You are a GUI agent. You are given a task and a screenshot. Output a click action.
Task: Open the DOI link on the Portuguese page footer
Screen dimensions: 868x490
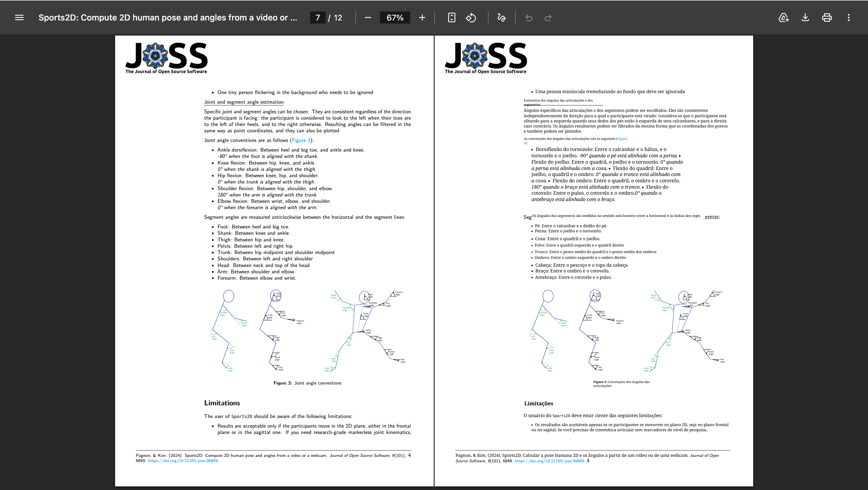pyautogui.click(x=549, y=461)
